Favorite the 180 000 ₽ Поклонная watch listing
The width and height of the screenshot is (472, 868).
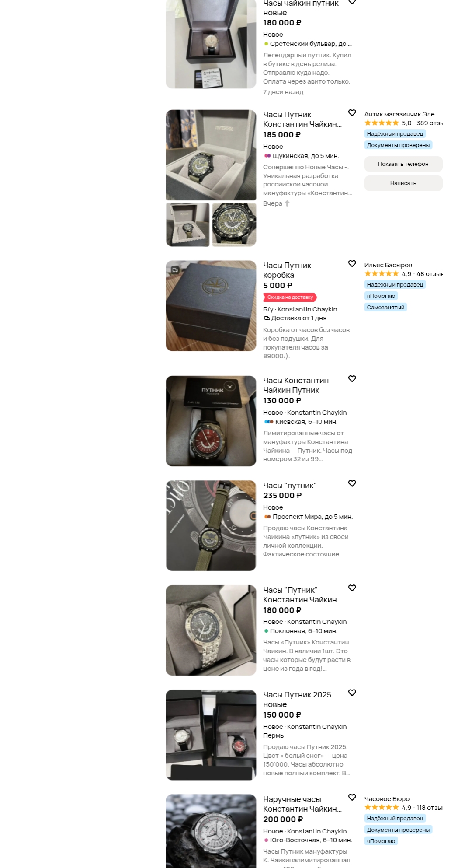(352, 588)
